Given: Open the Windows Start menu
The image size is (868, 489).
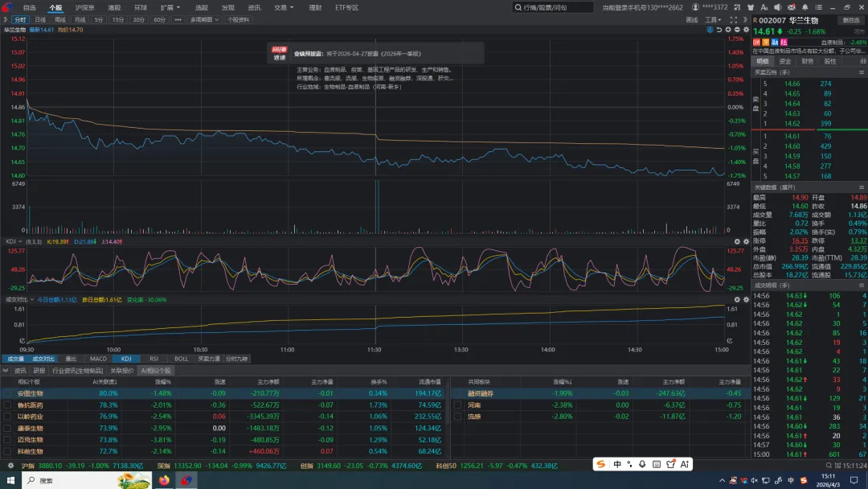Looking at the screenshot, I should 10,480.
